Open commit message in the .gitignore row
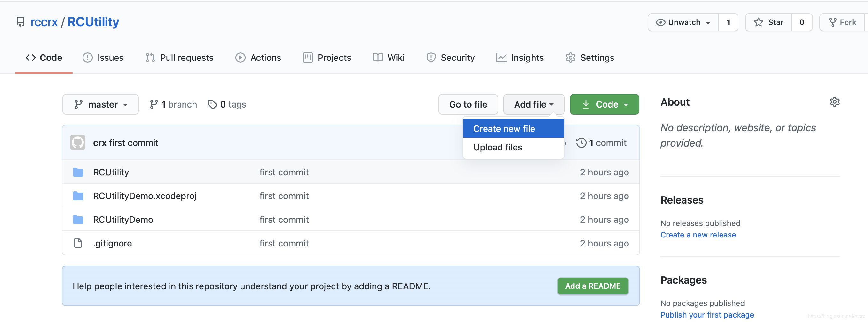Screen dimensions: 868x322 (284, 243)
